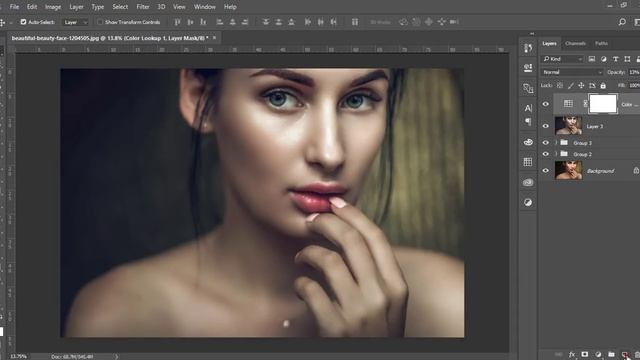
Task: Toggle lock all padlock icon
Action: tap(603, 86)
